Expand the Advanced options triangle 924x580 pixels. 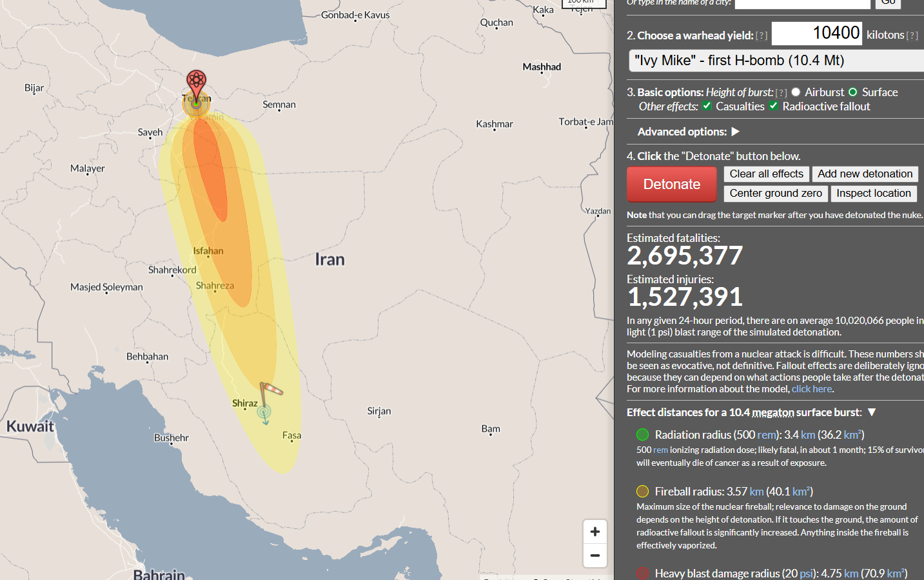735,132
